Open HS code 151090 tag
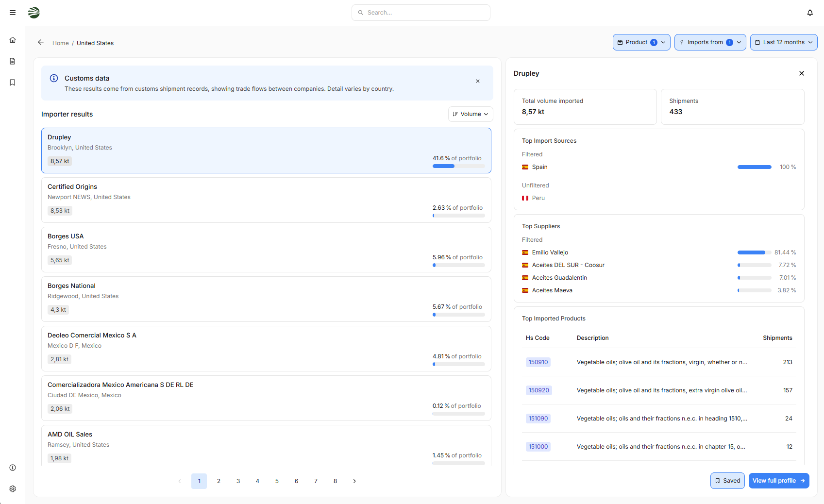Image resolution: width=824 pixels, height=504 pixels. [538, 419]
